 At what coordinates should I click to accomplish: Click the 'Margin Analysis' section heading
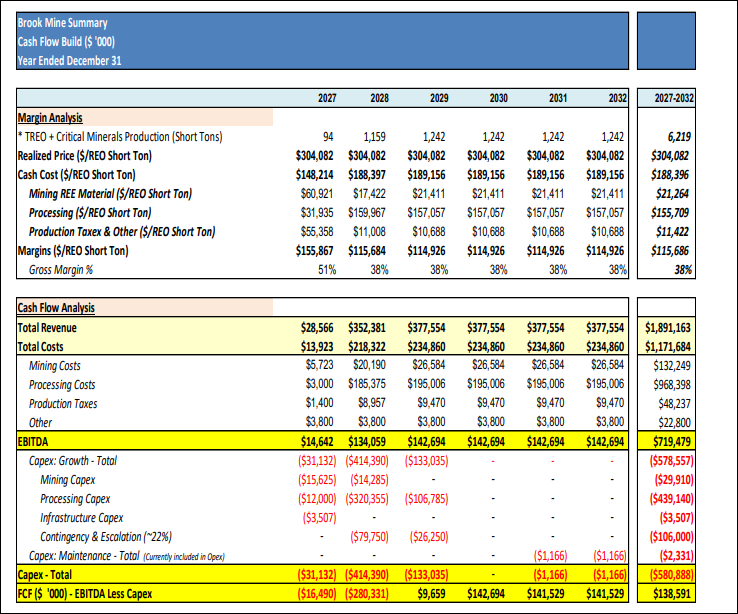(x=50, y=118)
